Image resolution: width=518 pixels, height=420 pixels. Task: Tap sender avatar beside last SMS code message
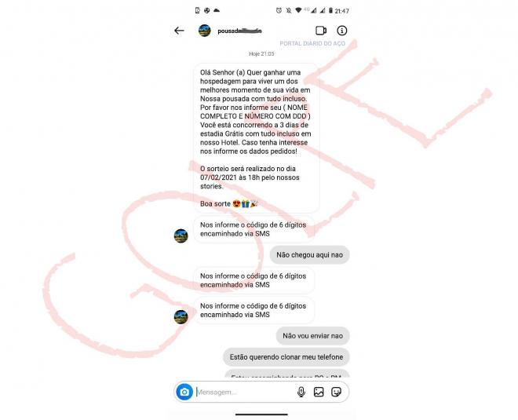[x=181, y=316]
